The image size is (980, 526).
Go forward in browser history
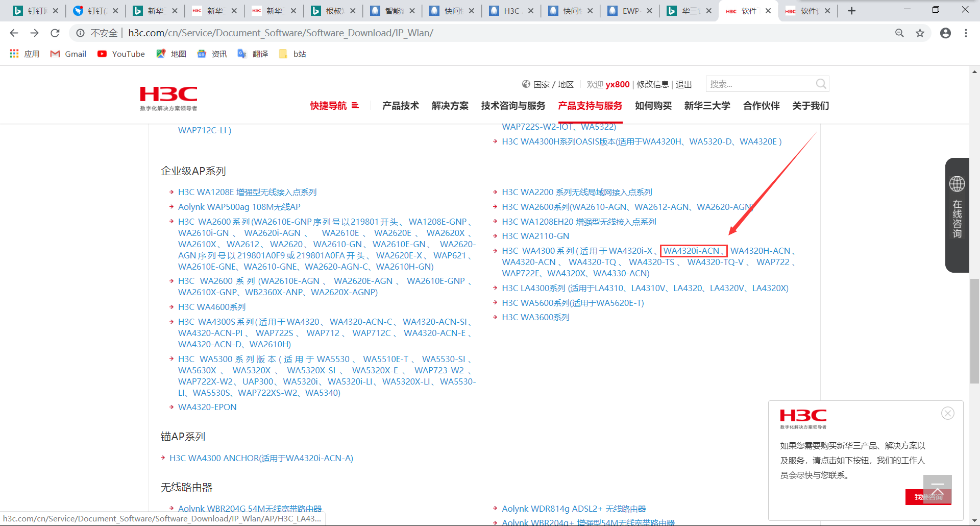[x=34, y=33]
